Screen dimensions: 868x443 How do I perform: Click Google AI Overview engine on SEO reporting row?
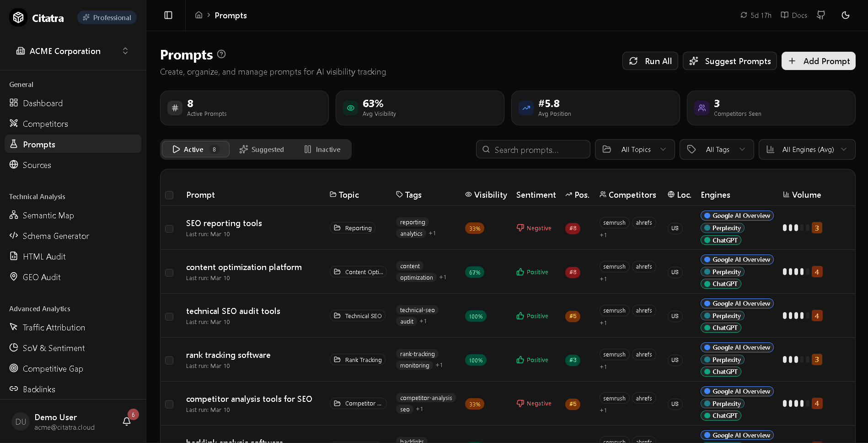(737, 216)
